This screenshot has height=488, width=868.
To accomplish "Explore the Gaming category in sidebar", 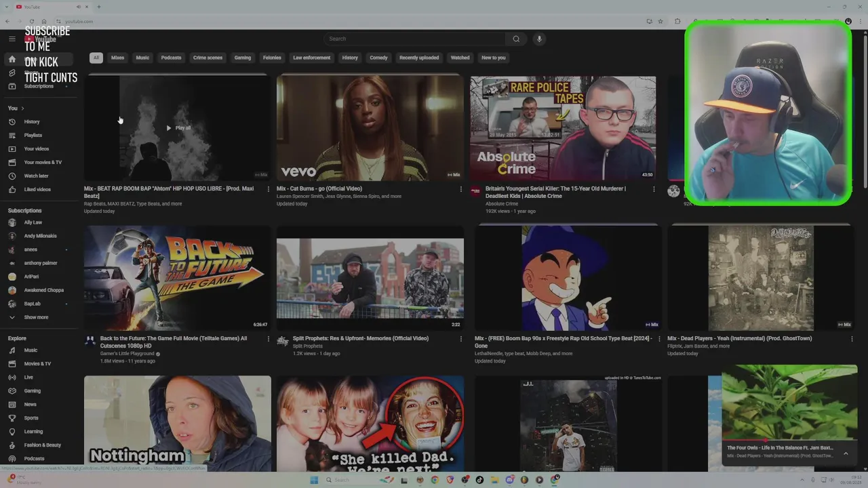I will tap(40, 391).
